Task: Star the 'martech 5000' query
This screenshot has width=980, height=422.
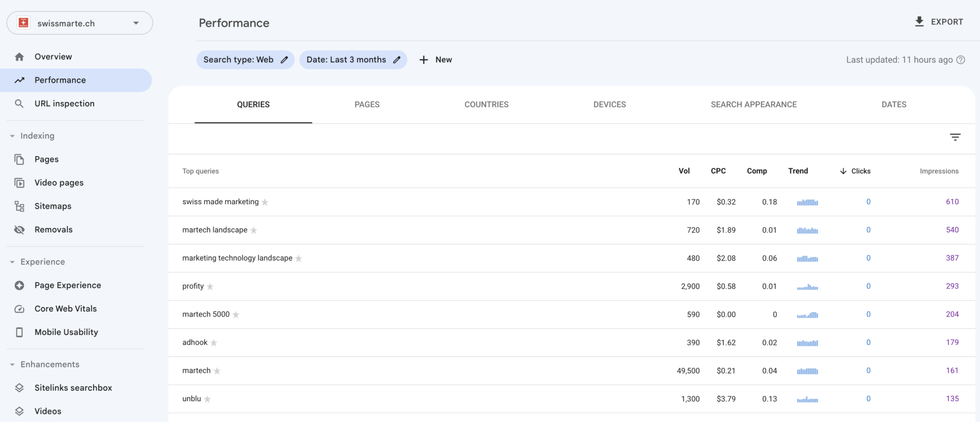Action: coord(236,315)
